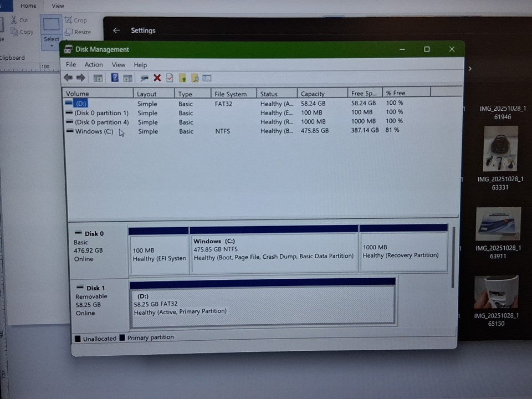Screen dimensions: 532x399
Task: Click the blue Help question-mark toolbar icon
Action: coord(115,78)
